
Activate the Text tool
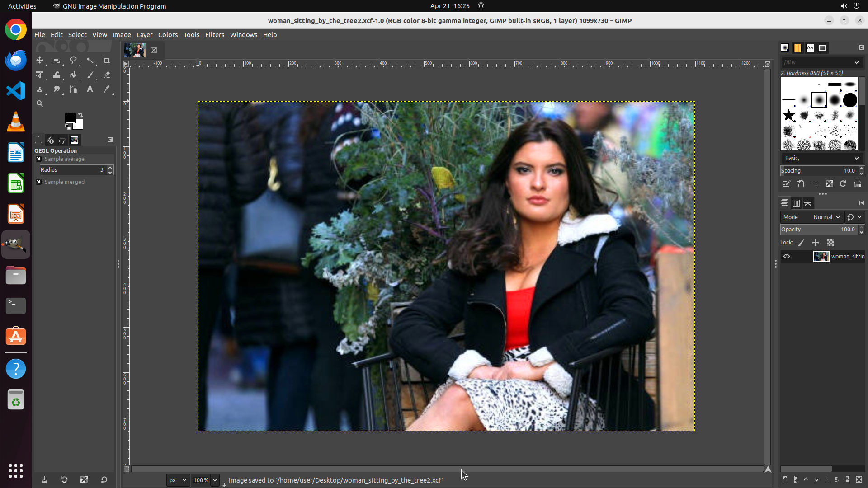(90, 89)
